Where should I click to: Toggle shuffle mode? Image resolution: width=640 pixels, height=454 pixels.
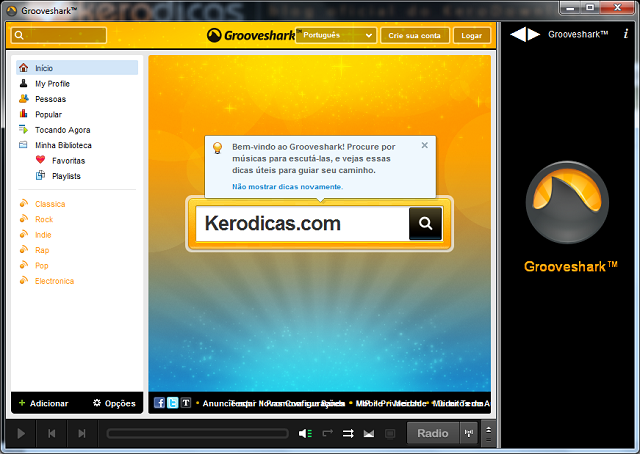coord(348,433)
